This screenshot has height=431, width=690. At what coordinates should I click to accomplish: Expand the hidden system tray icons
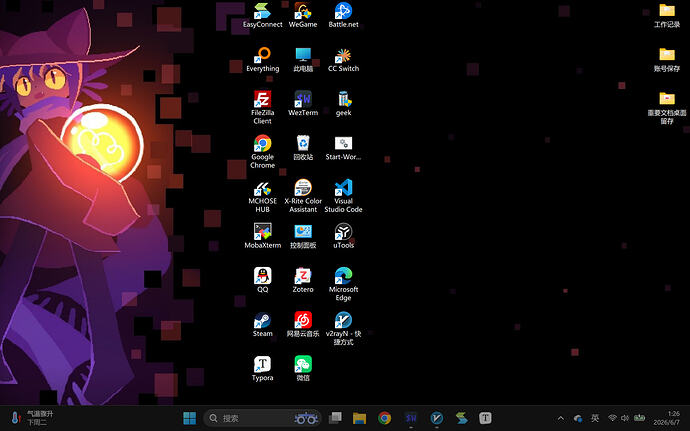coord(561,418)
